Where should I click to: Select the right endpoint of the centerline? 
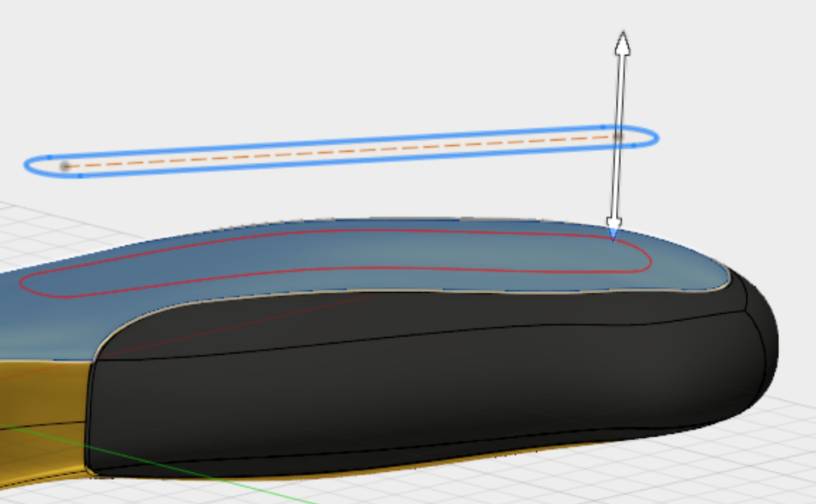617,138
